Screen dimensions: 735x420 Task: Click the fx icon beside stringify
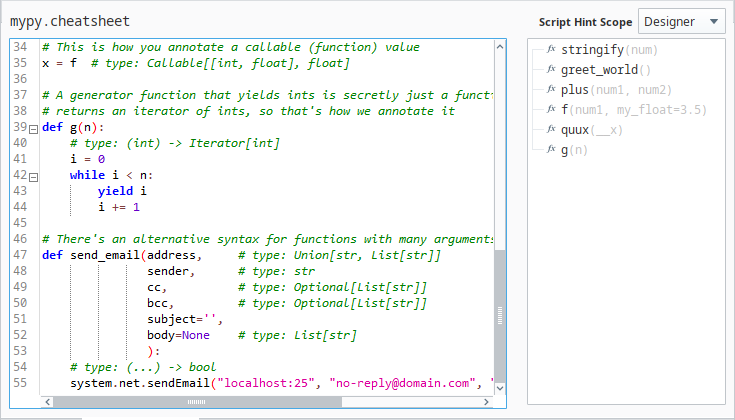point(551,49)
